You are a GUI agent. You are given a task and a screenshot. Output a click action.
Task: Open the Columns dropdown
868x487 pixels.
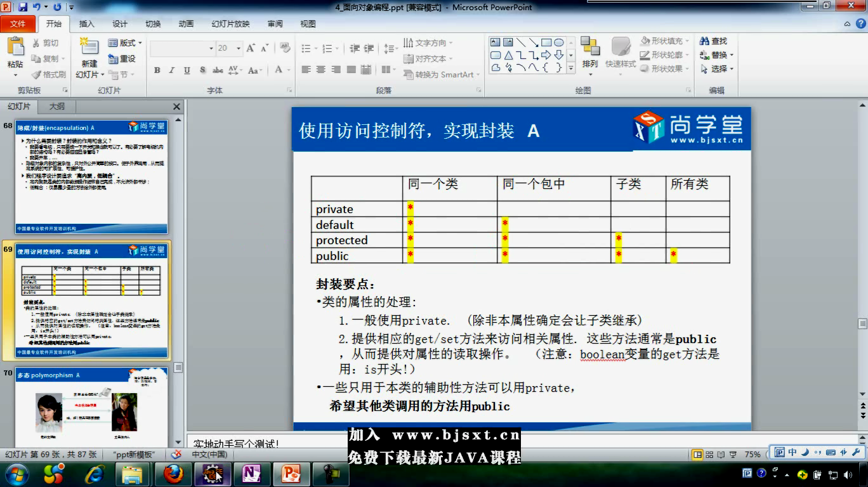(x=388, y=70)
